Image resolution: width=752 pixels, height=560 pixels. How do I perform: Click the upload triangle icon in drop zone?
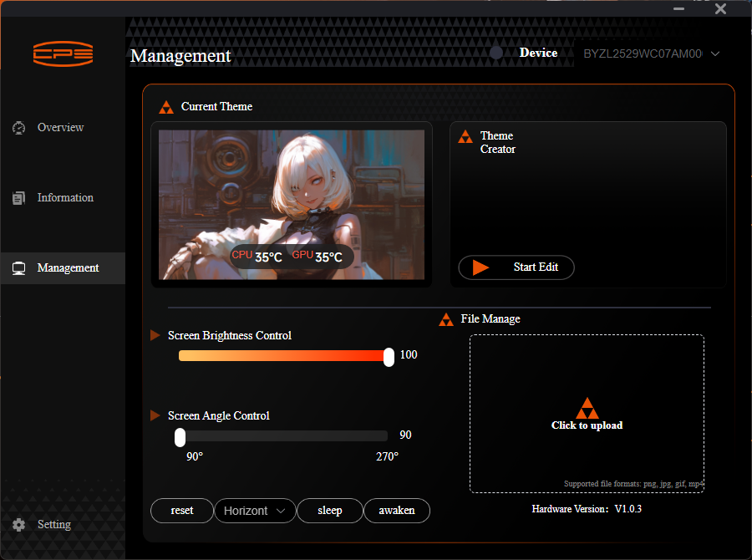[x=587, y=408]
